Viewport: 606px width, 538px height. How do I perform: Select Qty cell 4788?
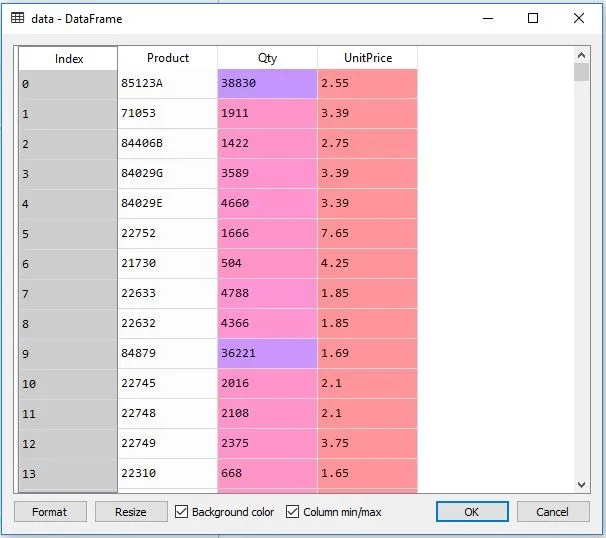[x=267, y=293]
